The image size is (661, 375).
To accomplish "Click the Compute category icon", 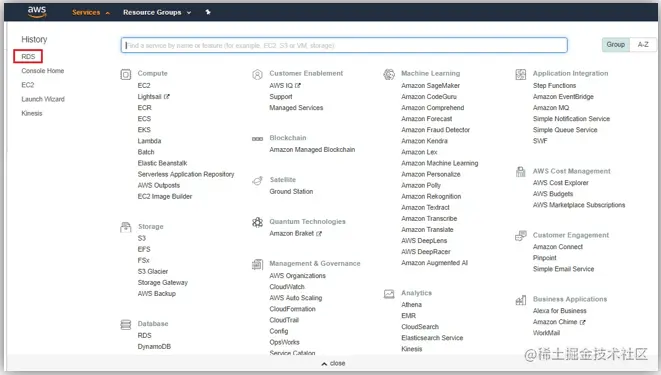I will pyautogui.click(x=126, y=75).
